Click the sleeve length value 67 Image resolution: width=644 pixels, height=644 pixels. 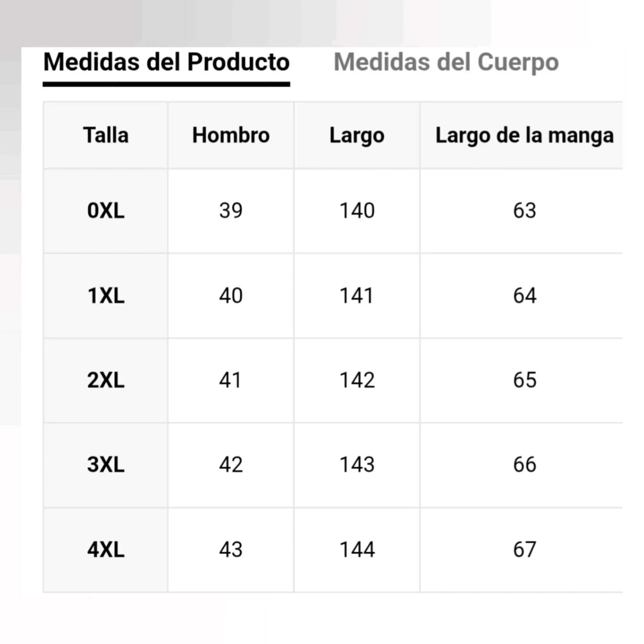tap(524, 550)
